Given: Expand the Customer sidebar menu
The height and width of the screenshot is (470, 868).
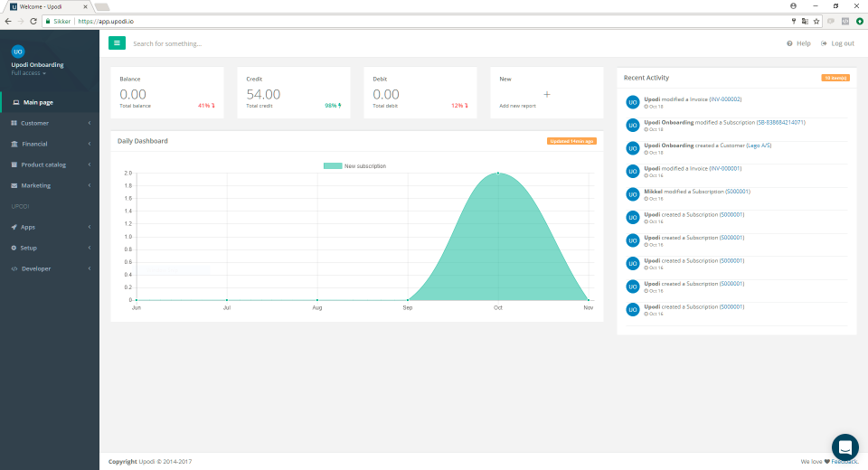Looking at the screenshot, I should (x=50, y=123).
